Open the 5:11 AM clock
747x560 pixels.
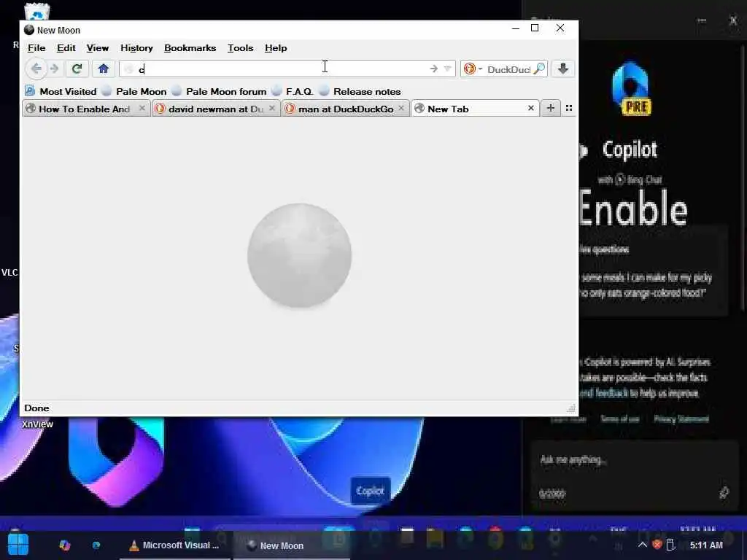point(706,545)
